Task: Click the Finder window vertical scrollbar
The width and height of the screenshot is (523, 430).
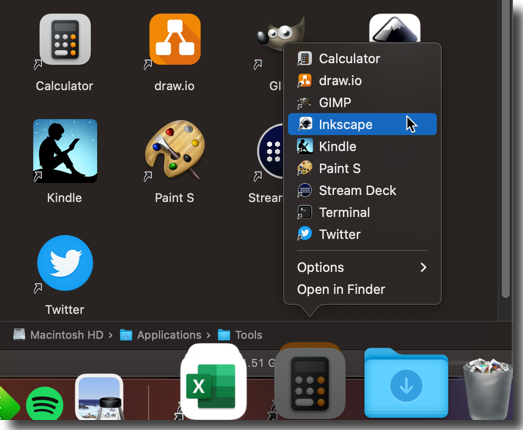Action: pyautogui.click(x=506, y=148)
